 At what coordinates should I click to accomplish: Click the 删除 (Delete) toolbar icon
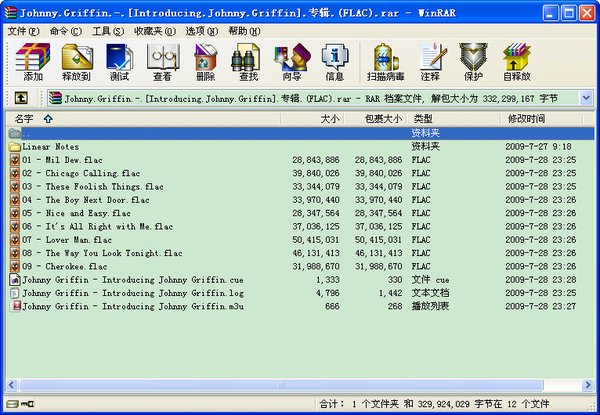[x=205, y=57]
